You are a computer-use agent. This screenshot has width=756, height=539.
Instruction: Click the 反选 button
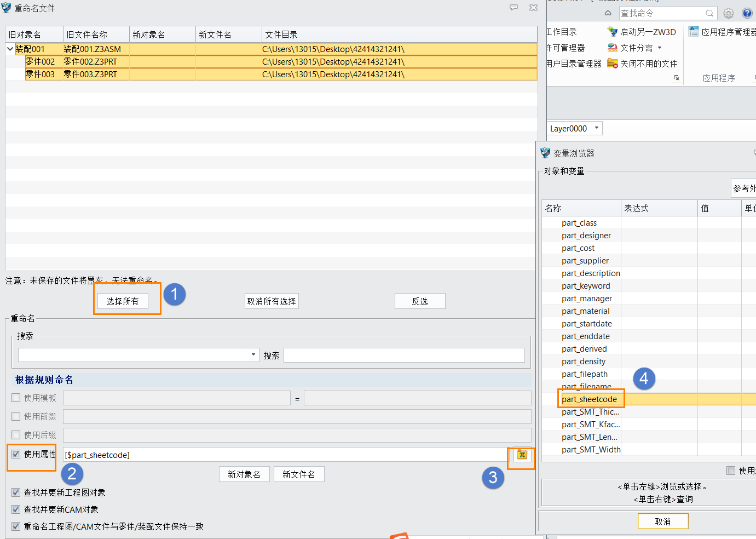tap(420, 301)
